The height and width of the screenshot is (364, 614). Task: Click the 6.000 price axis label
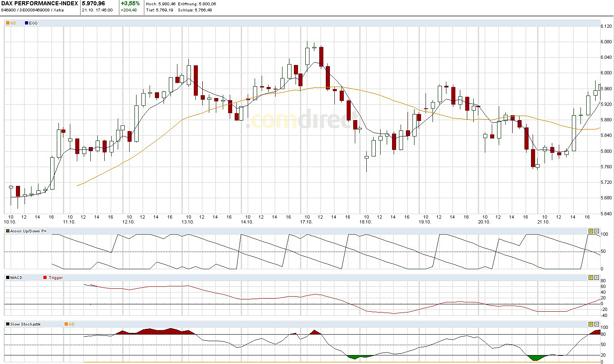[606, 73]
